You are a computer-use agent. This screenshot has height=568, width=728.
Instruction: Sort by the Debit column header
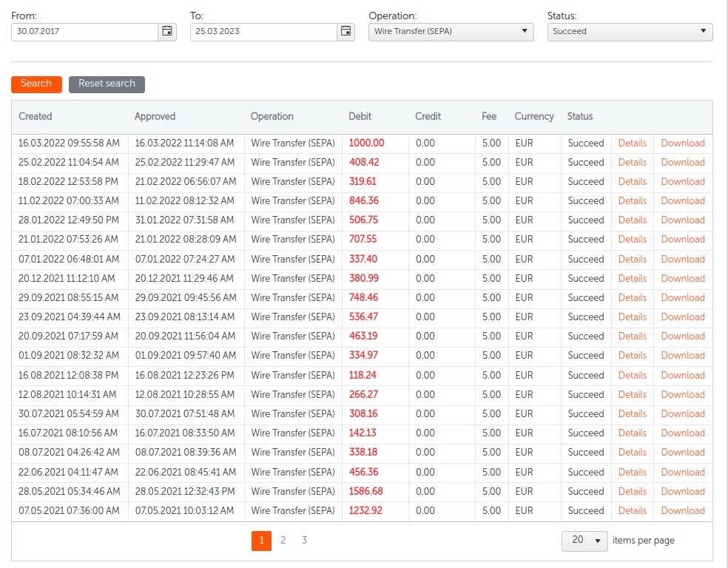(x=360, y=117)
